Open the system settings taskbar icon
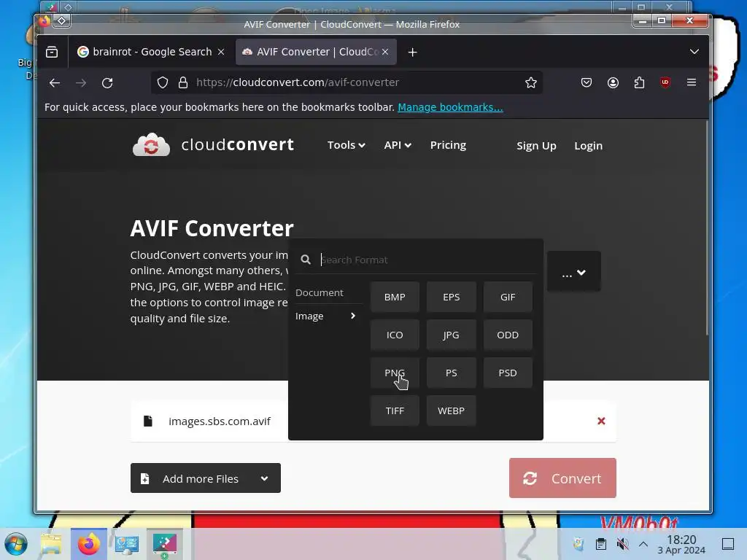This screenshot has width=747, height=560. tap(127, 544)
